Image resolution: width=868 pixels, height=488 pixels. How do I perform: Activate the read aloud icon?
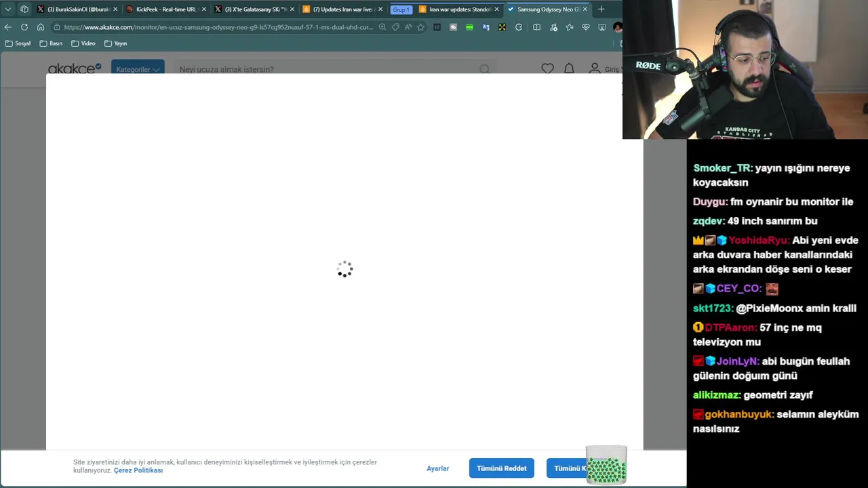[x=408, y=27]
